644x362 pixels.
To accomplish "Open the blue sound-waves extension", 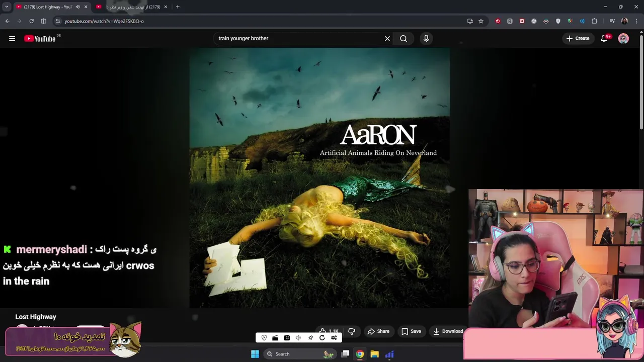I will click(582, 21).
